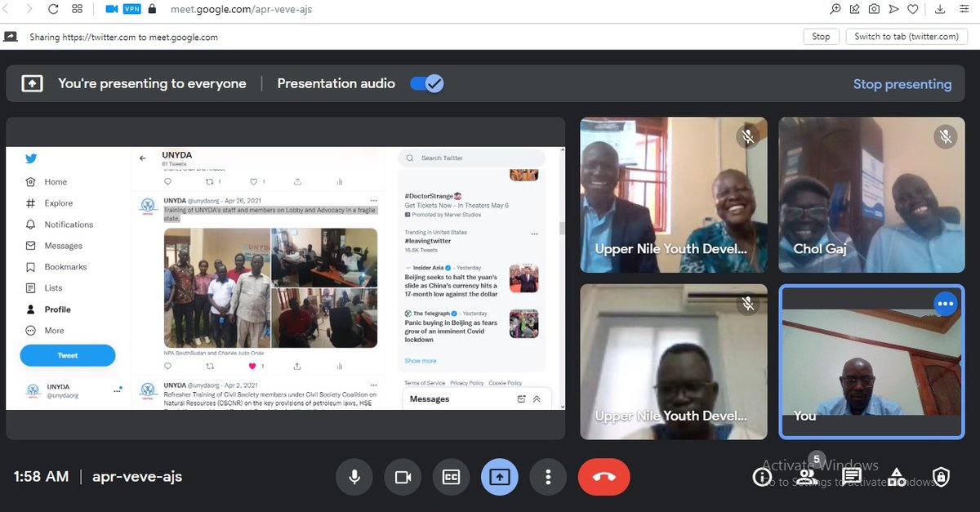Viewport: 980px width, 512px height.
Task: Click the edit/share page icon in browser toolbar
Action: 855,9
